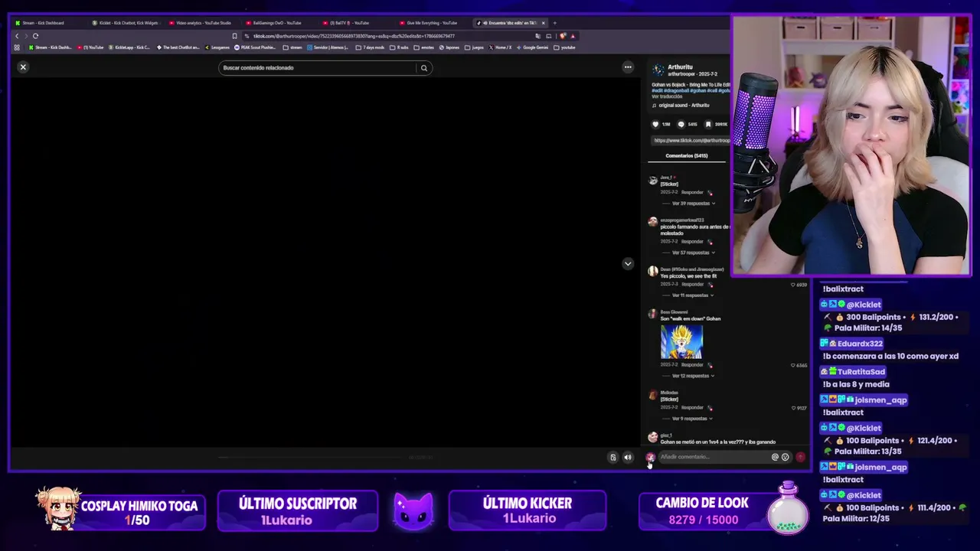Click the #dragonball hashtag
980x551 pixels.
point(678,90)
